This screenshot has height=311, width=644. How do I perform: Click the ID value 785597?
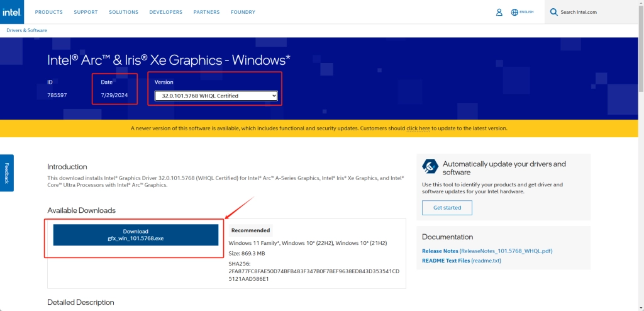click(x=57, y=95)
